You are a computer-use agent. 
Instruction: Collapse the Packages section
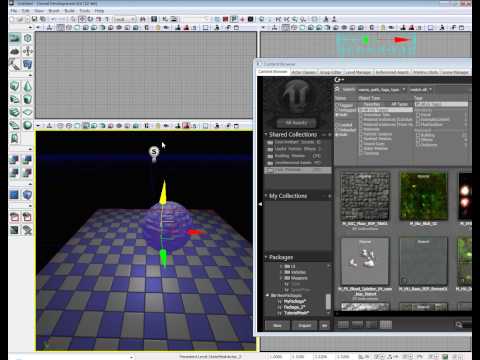tap(266, 257)
